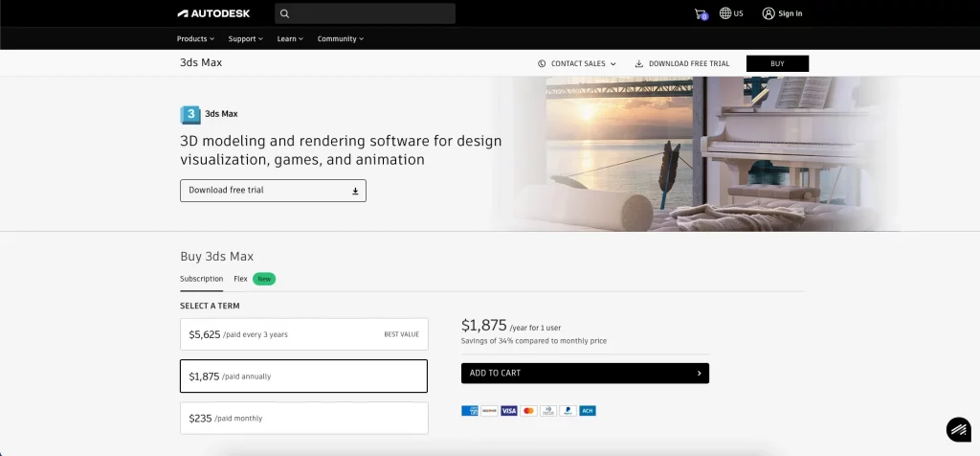Focus the site search field
The image size is (980, 456).
coord(365,13)
